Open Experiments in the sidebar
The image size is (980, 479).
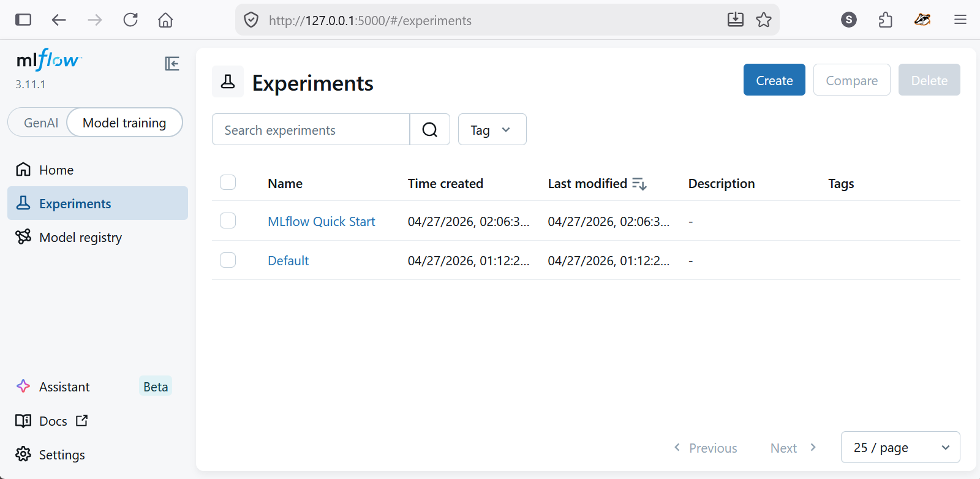coord(97,203)
